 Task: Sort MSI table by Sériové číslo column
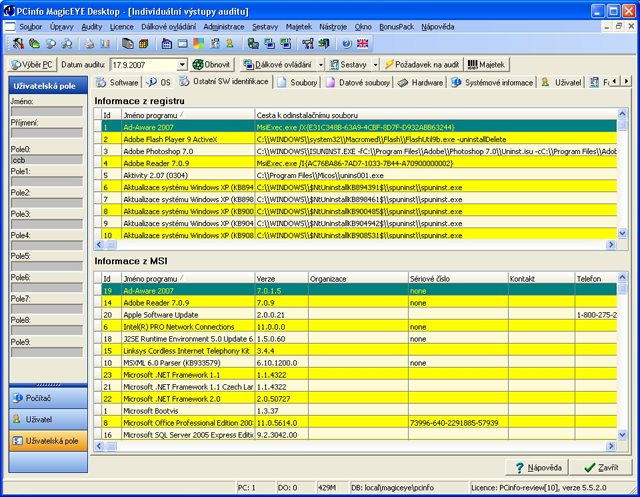458,279
